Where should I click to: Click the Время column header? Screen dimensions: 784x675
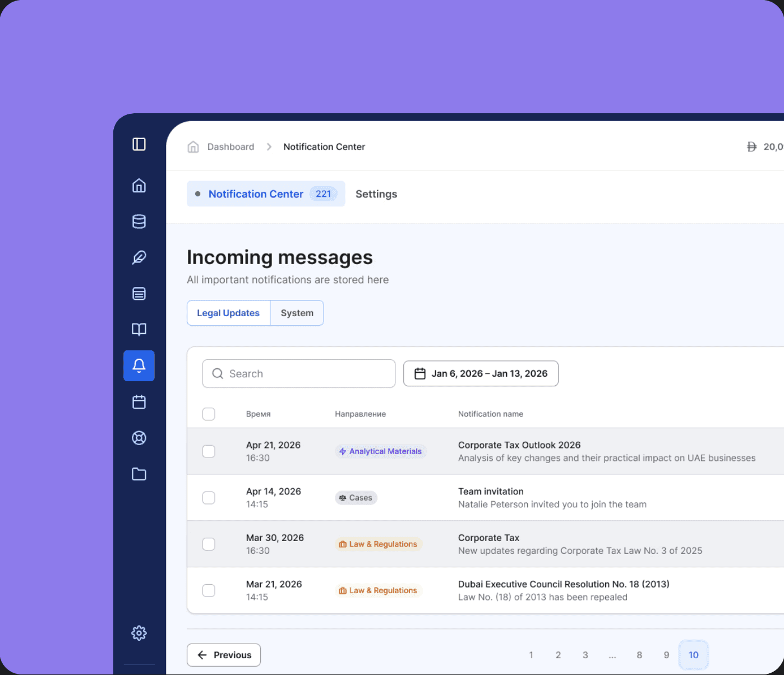click(x=259, y=414)
